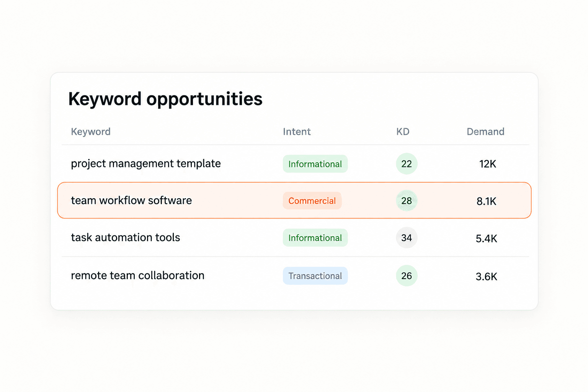Click the Informational tag for project management template
Screen dimensions: 588x392
(x=315, y=164)
